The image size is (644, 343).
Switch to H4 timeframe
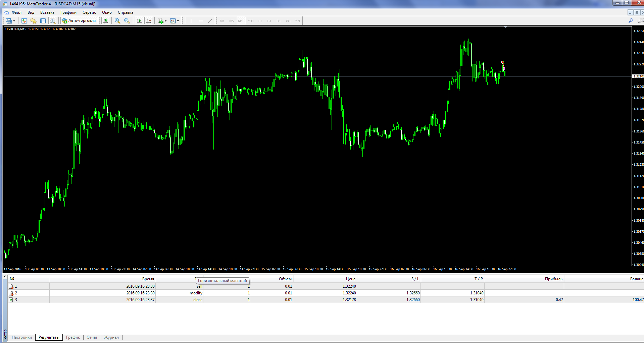pos(269,21)
